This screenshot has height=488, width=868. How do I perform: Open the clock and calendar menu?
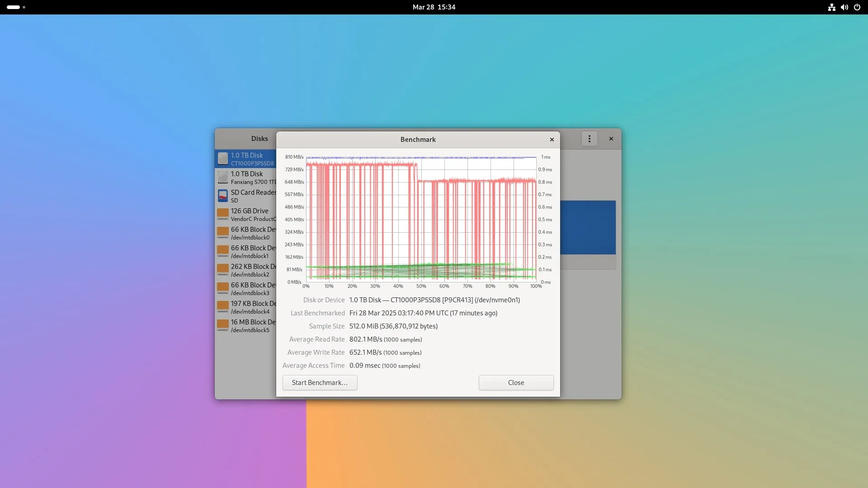[x=434, y=7]
